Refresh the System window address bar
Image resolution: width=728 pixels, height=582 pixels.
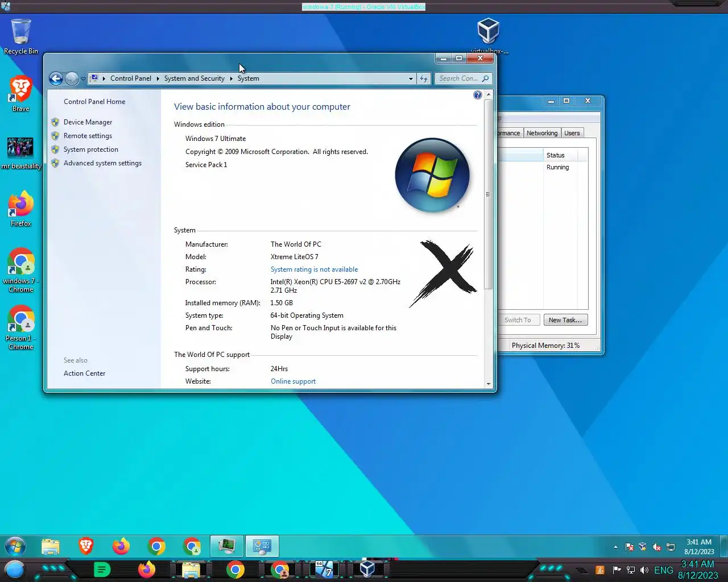pyautogui.click(x=424, y=78)
